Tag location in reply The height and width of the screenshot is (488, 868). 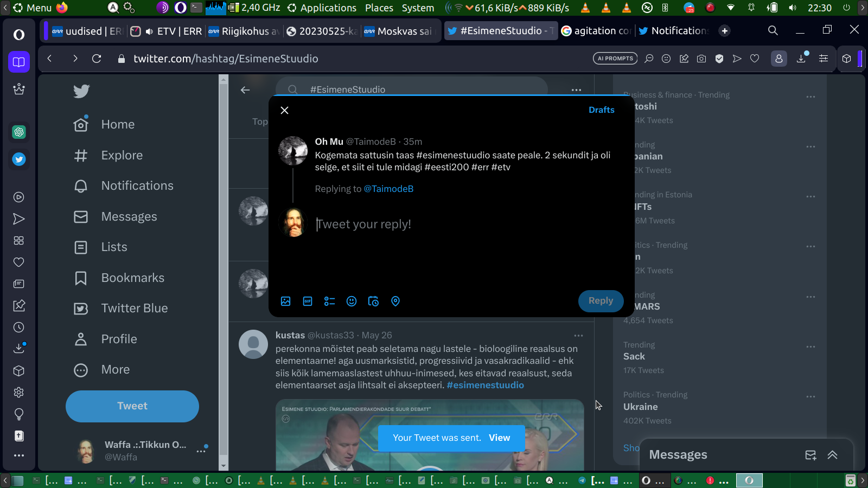pos(395,301)
